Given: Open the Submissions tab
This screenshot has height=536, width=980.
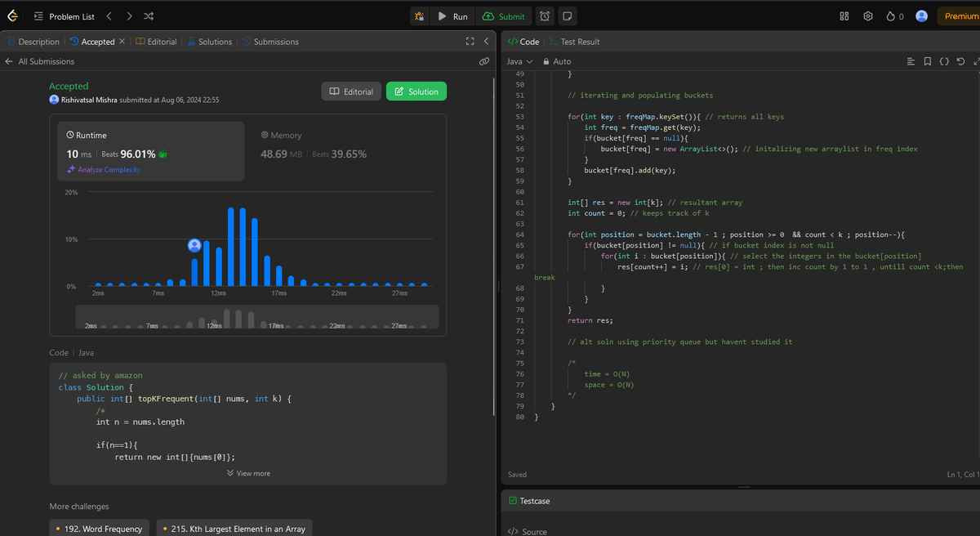Looking at the screenshot, I should coord(270,42).
